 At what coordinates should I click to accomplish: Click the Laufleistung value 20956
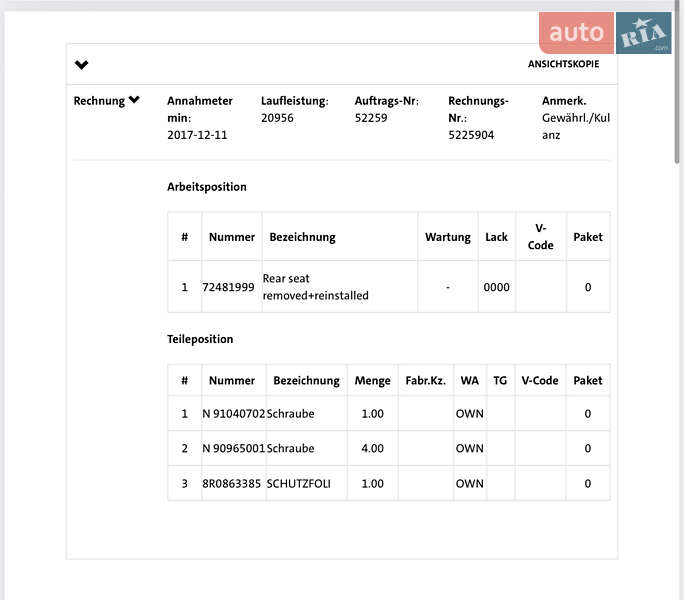coord(277,117)
